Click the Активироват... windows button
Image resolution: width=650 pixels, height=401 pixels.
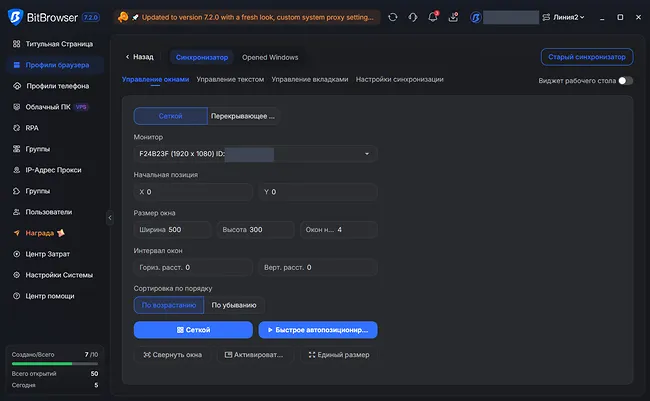[x=255, y=355]
